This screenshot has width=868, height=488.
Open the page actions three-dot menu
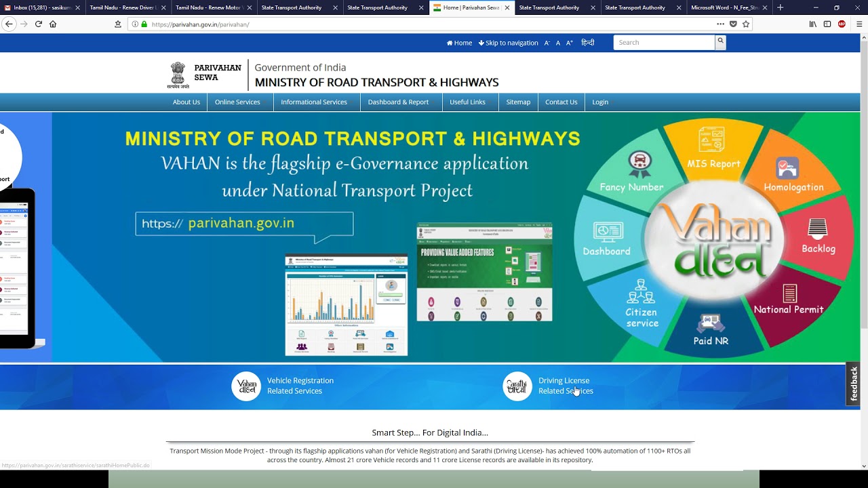[720, 24]
